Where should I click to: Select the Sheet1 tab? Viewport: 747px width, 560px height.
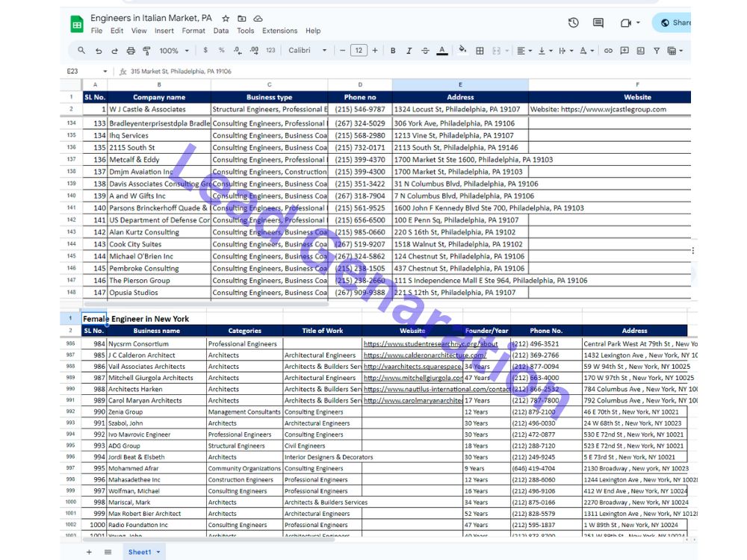tap(144, 552)
